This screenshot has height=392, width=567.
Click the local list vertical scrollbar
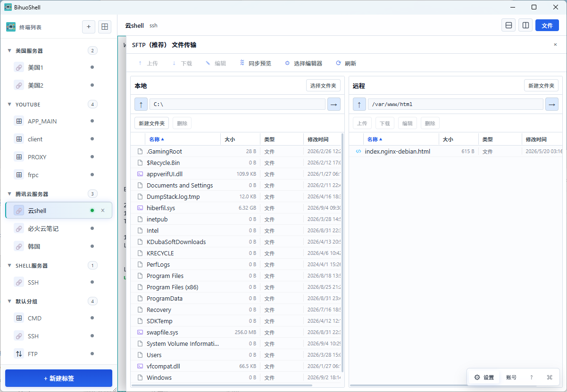click(342, 252)
